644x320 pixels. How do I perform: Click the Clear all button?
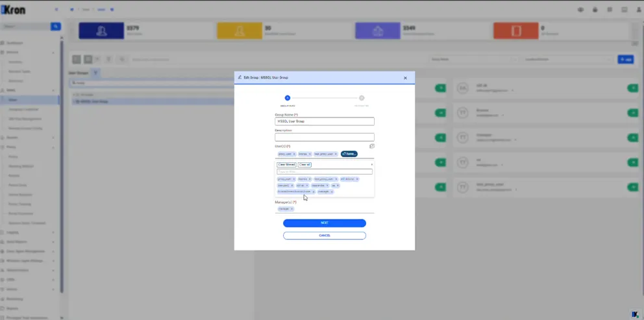click(x=304, y=164)
